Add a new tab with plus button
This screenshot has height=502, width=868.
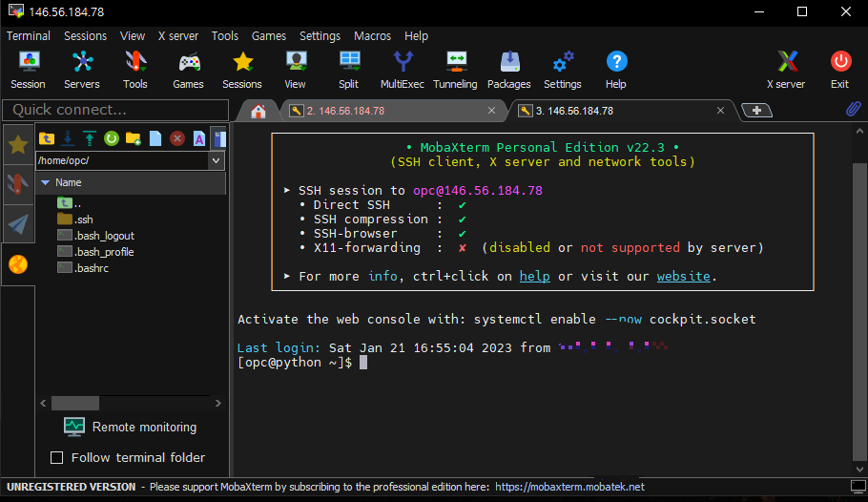[756, 111]
